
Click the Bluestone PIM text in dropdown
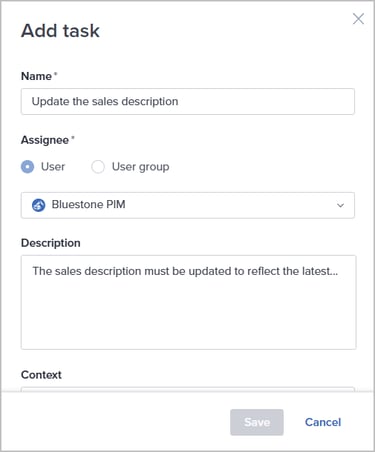[x=88, y=204]
